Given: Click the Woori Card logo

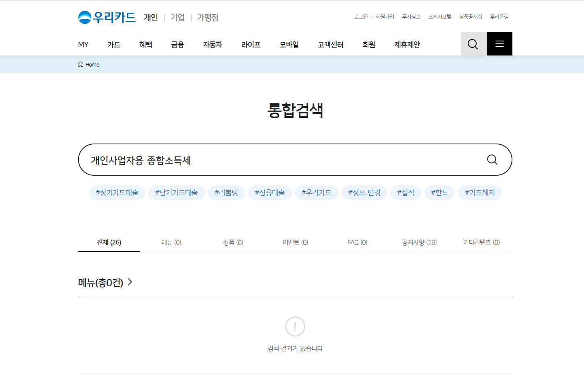Looking at the screenshot, I should 107,17.
